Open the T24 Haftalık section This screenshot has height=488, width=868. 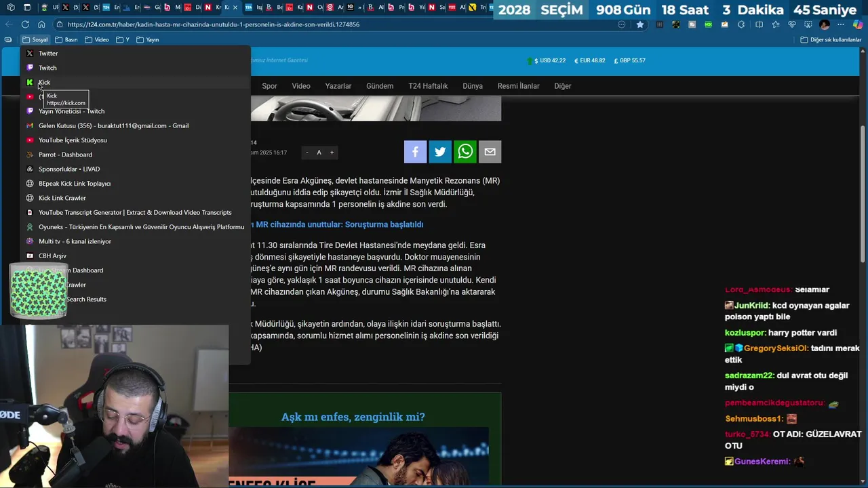pos(428,86)
